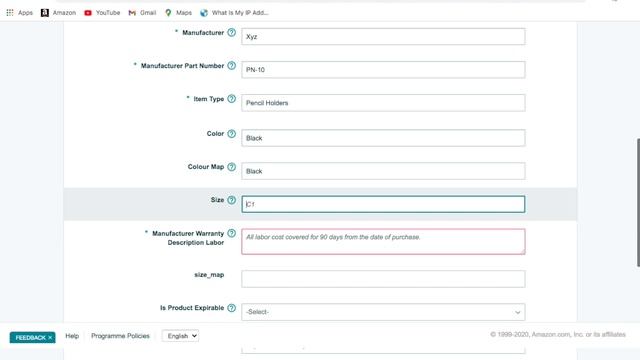
Task: Open the Is Product Expirable dropdown
Action: (383, 312)
